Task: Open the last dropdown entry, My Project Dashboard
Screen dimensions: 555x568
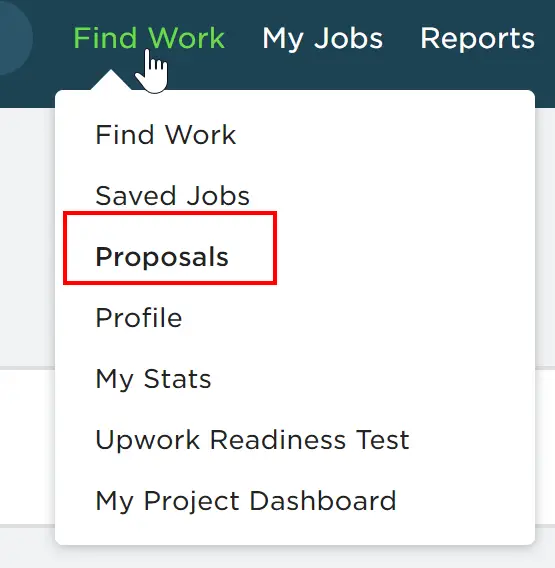Action: 246,502
